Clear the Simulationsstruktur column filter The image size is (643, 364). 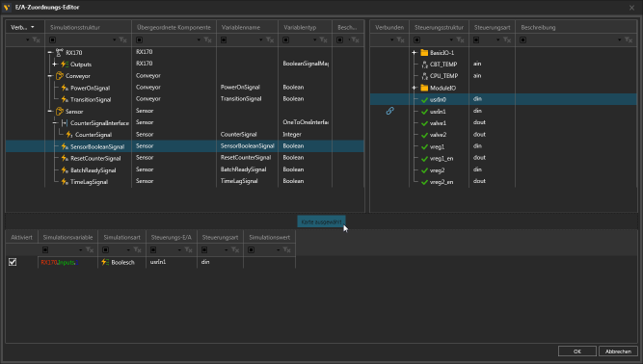(123, 40)
